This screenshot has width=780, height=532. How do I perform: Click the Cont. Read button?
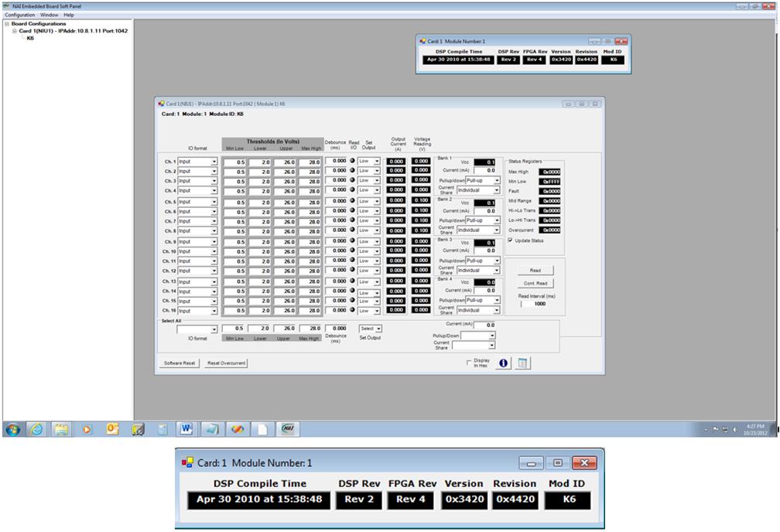coord(535,284)
